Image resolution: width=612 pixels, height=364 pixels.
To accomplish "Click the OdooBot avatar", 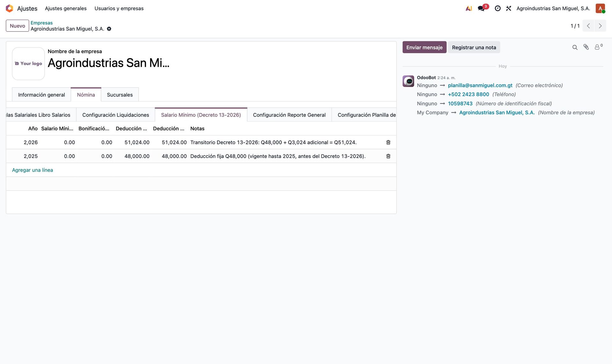I will (408, 81).
